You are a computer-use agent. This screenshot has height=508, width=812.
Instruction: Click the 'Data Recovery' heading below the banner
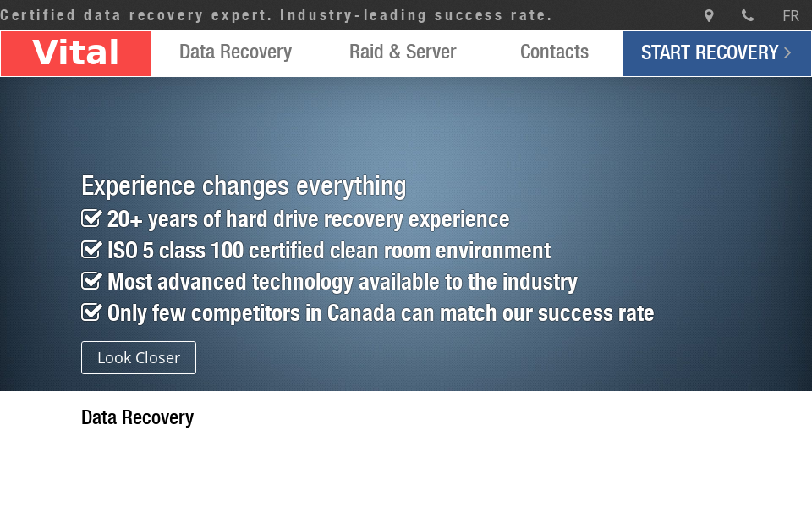[x=137, y=417]
